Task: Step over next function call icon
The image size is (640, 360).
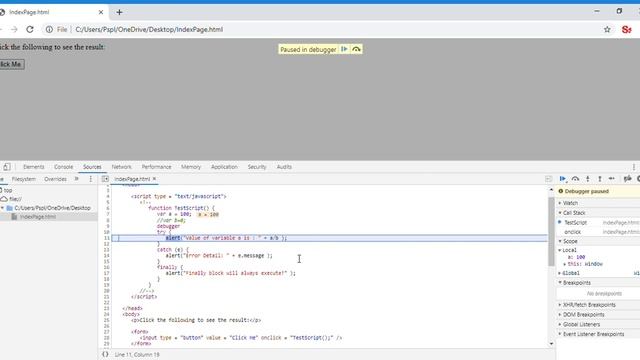Action: 575,179
